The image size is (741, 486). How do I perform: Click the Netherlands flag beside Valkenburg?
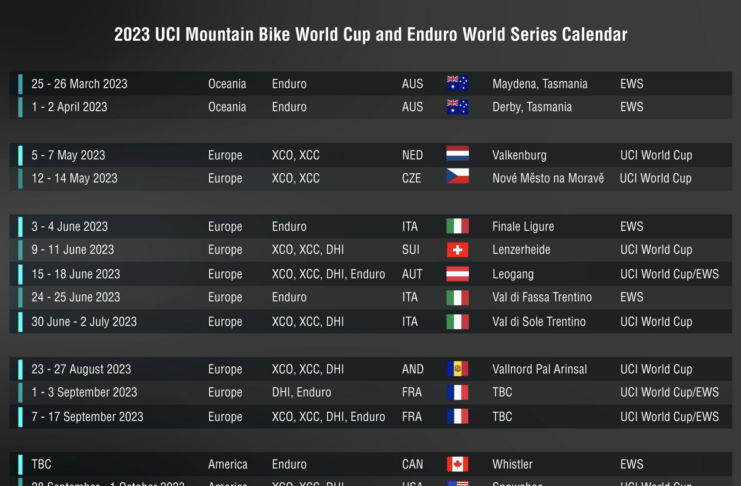[457, 155]
